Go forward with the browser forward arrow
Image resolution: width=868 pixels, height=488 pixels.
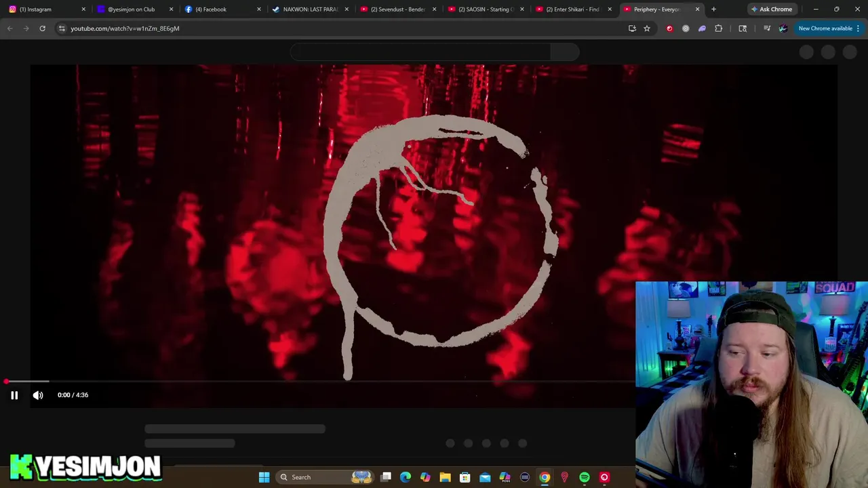[26, 28]
